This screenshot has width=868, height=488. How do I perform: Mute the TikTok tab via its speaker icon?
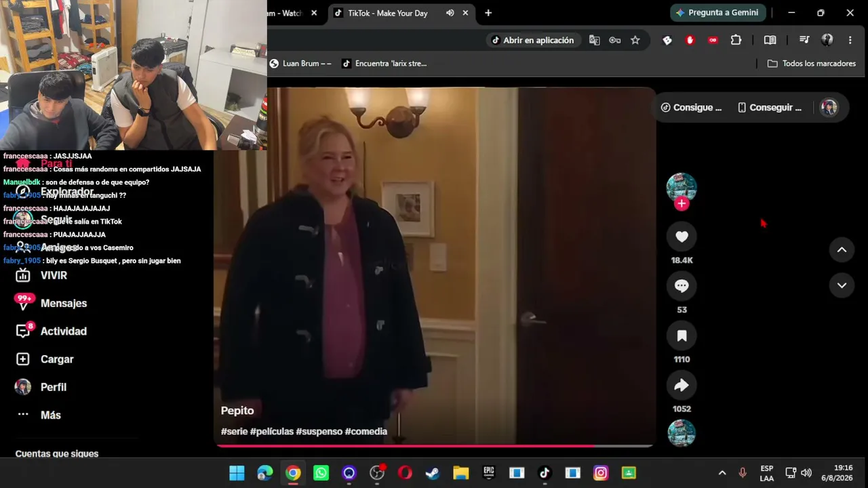(450, 13)
